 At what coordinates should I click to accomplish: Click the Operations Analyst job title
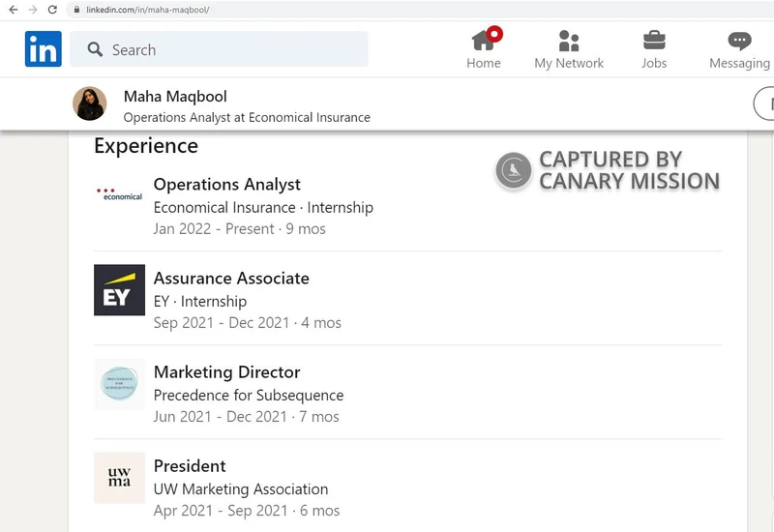pos(227,185)
